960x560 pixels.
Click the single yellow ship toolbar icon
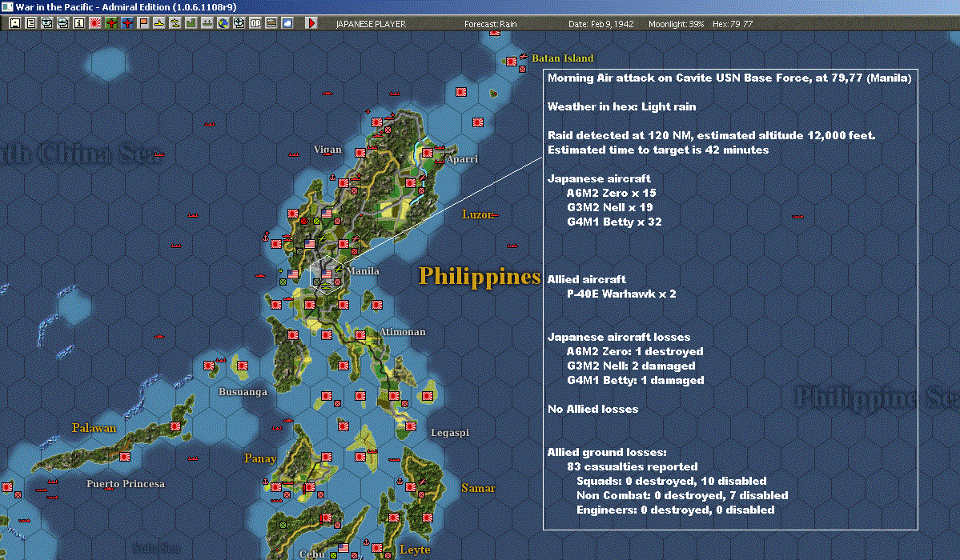(x=159, y=23)
